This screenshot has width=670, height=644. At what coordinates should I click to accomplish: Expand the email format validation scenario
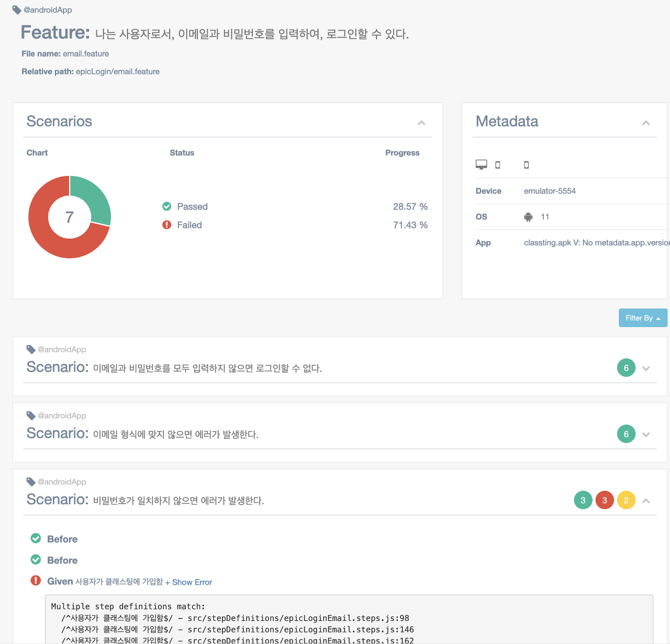point(646,434)
